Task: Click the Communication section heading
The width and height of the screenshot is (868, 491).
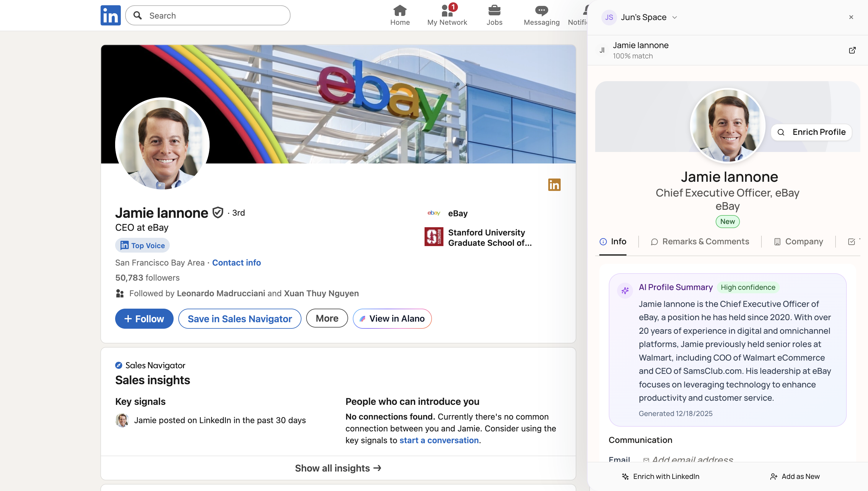Action: pyautogui.click(x=640, y=440)
